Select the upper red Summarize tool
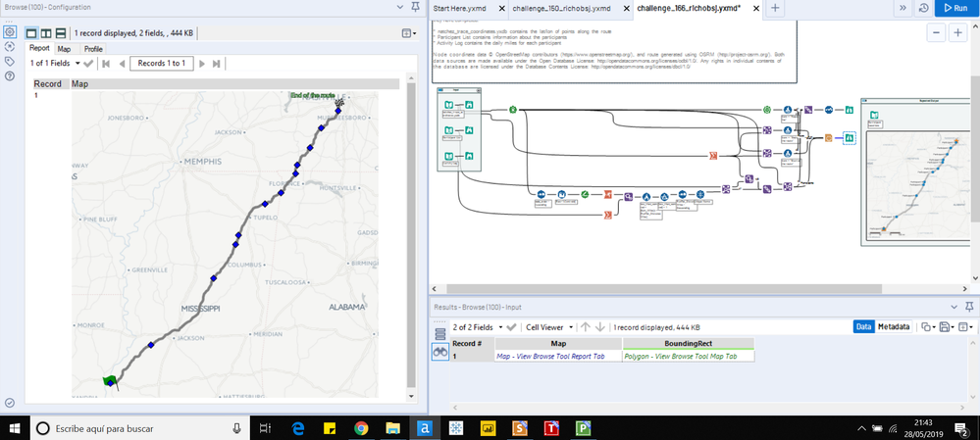 [x=712, y=156]
